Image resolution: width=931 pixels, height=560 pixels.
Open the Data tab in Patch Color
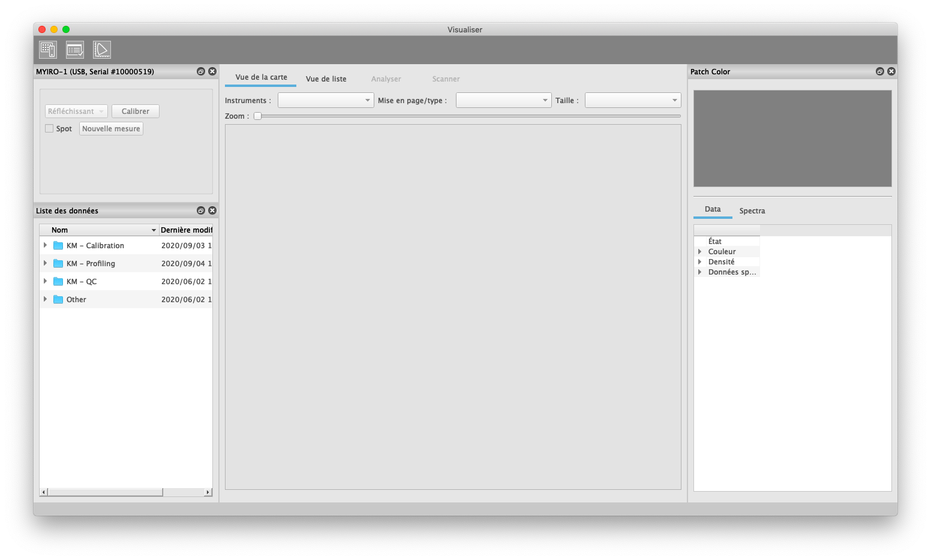click(713, 209)
